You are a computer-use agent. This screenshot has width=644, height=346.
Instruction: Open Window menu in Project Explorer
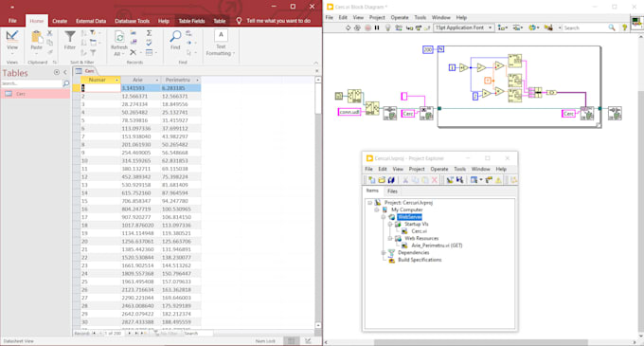click(480, 169)
